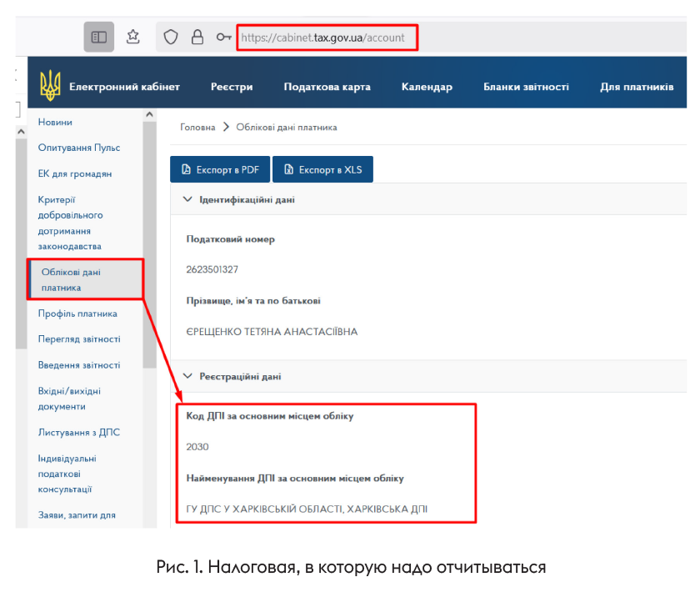Click the shield tracking protection icon
This screenshot has width=700, height=602.
click(x=171, y=37)
